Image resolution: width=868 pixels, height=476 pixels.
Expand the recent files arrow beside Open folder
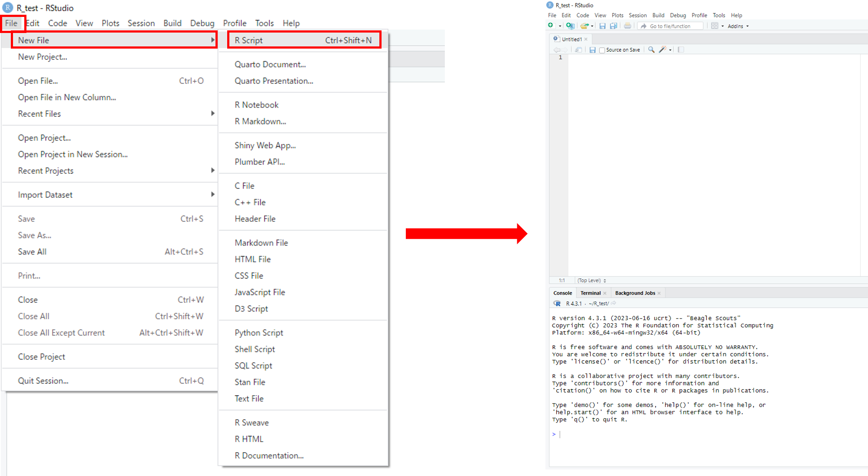click(x=592, y=26)
